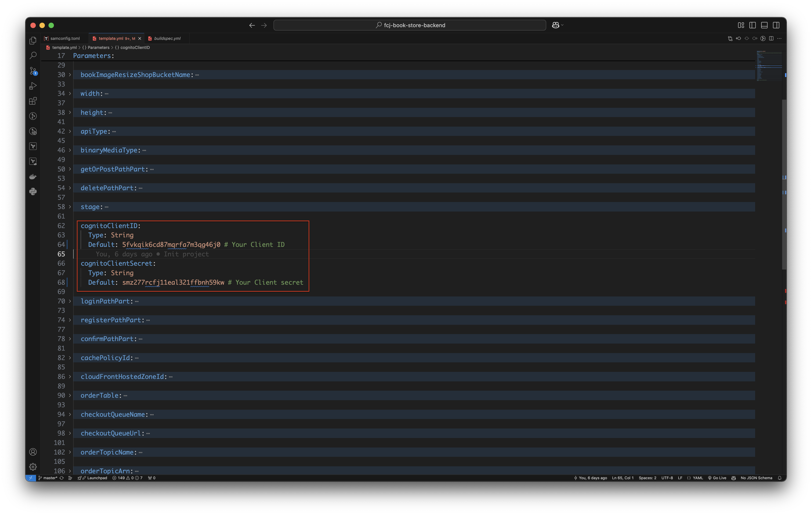Open the notifications bell icon
The width and height of the screenshot is (812, 515).
[779, 478]
